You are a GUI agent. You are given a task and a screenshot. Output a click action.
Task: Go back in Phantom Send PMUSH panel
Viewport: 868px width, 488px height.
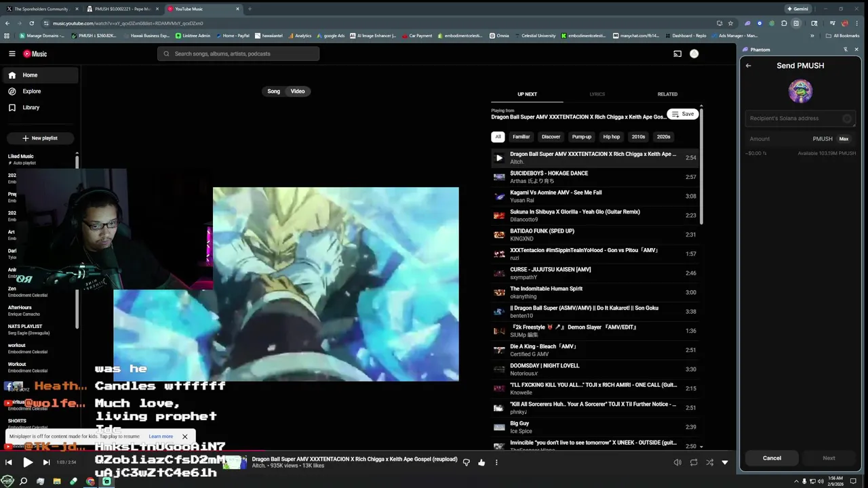point(748,66)
